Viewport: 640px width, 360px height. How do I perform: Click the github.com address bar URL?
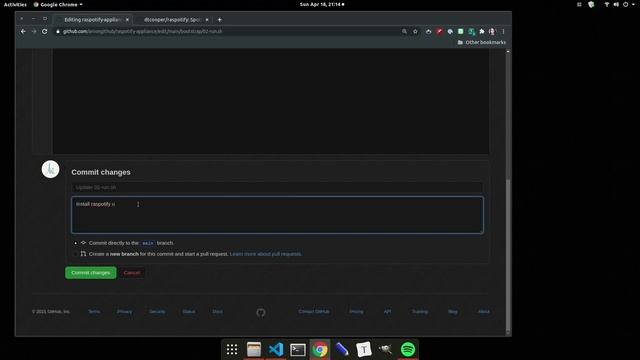tap(142, 31)
